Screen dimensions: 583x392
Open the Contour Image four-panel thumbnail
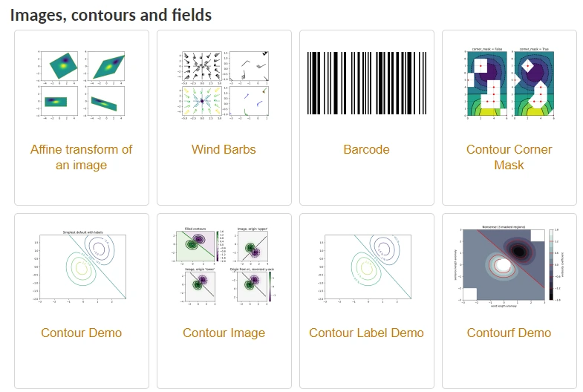click(224, 265)
